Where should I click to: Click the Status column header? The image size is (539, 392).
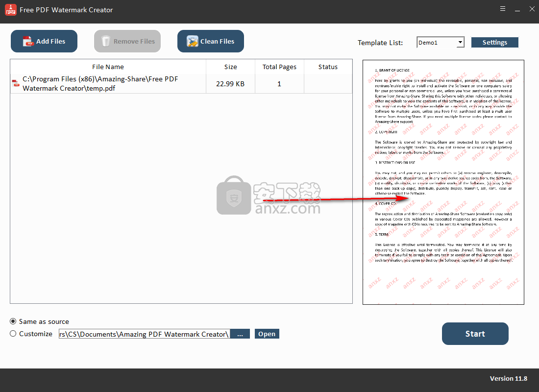point(328,67)
